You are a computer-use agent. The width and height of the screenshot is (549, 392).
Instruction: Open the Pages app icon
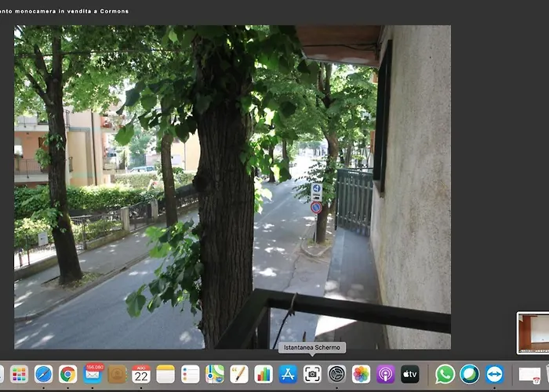pos(239,375)
